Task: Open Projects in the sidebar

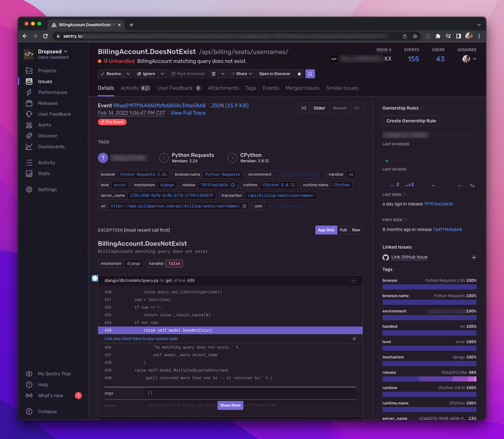Action: (x=47, y=71)
